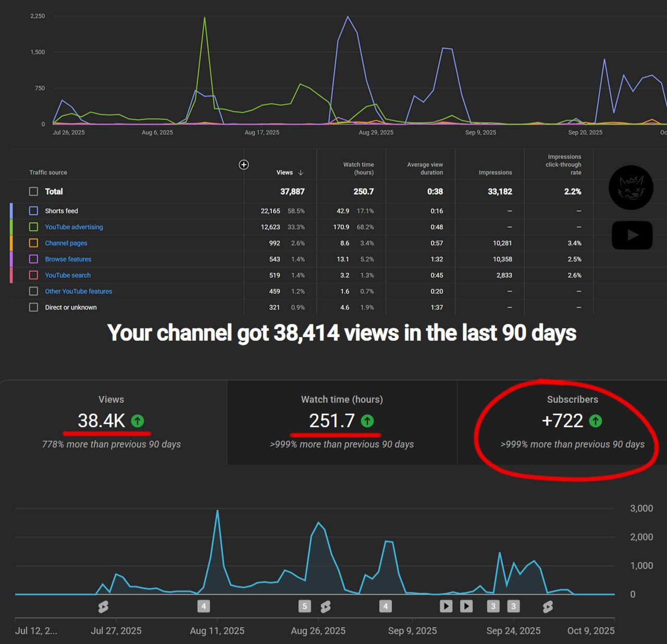Click the green arrow beside Subscribers count
667x644 pixels.
[596, 421]
